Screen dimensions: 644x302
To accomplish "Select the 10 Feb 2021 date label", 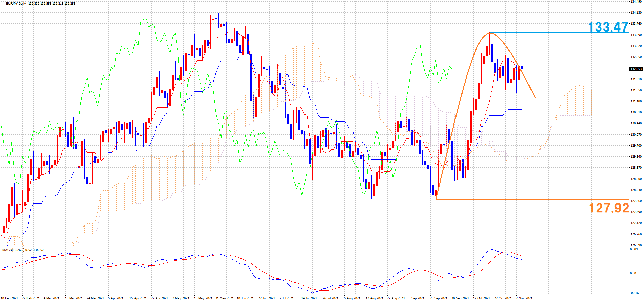I will pos(10,298).
